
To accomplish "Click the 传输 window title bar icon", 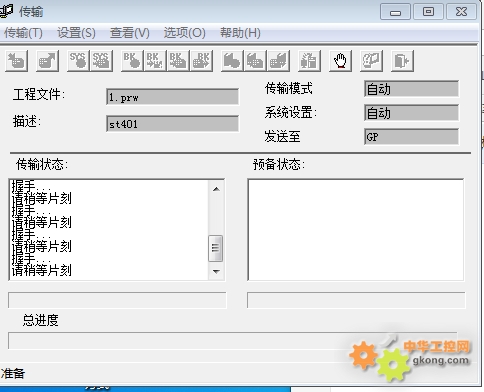I will point(6,11).
